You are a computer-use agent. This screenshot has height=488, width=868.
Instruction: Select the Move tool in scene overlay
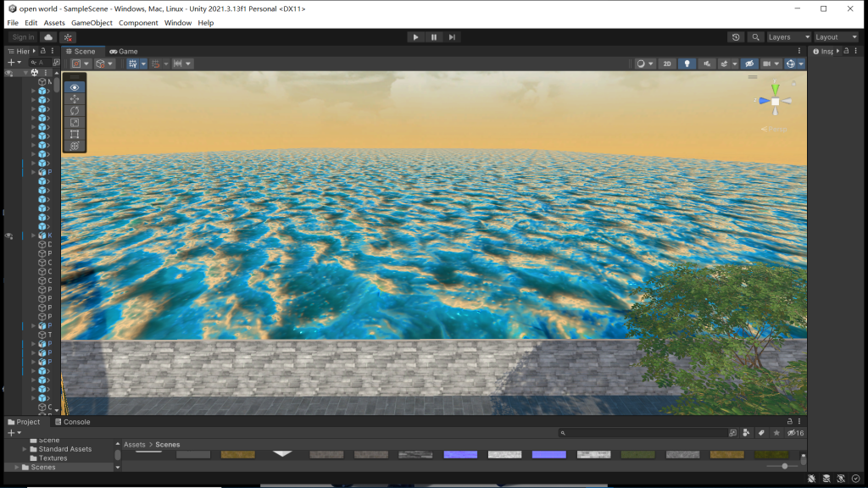pyautogui.click(x=75, y=99)
